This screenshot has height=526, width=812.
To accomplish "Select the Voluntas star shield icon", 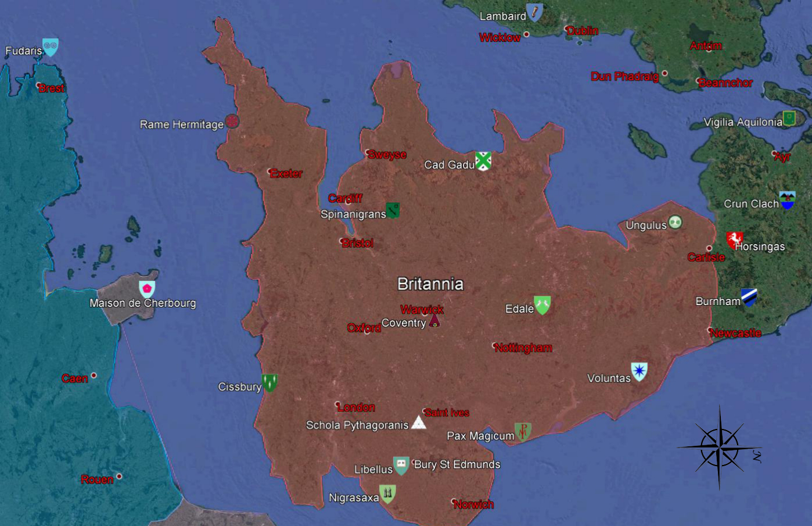I will (639, 371).
